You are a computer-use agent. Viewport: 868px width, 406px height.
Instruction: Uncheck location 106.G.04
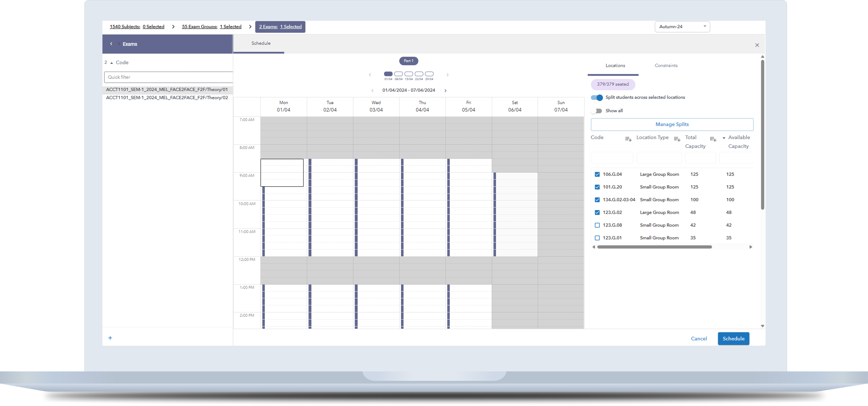597,174
